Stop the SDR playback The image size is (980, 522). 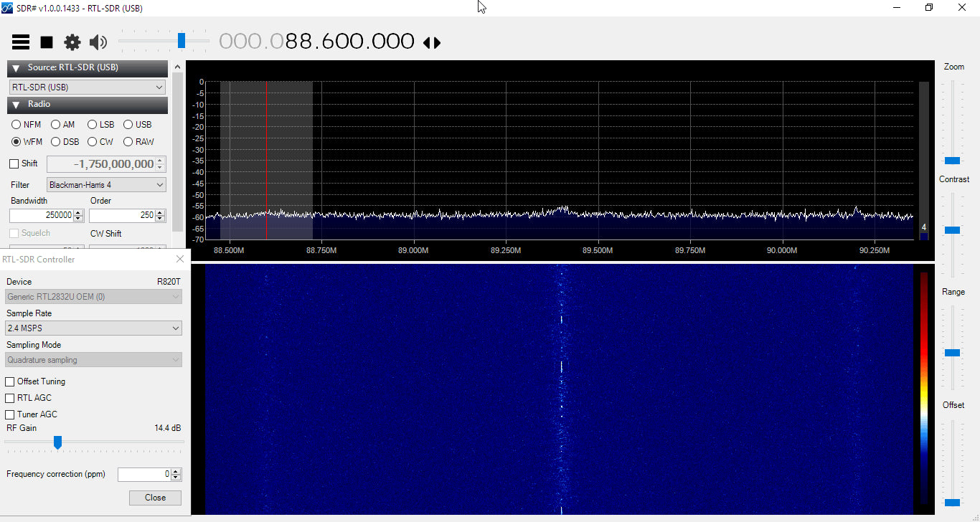click(46, 42)
